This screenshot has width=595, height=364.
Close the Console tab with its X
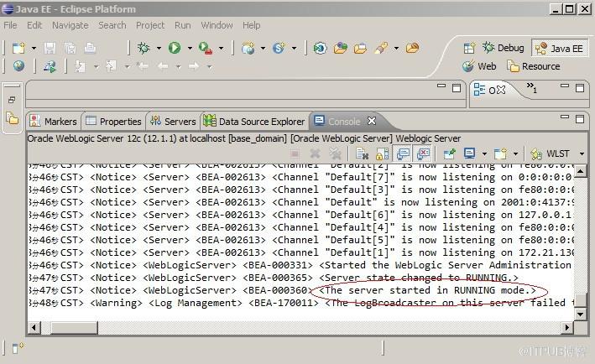pos(372,121)
